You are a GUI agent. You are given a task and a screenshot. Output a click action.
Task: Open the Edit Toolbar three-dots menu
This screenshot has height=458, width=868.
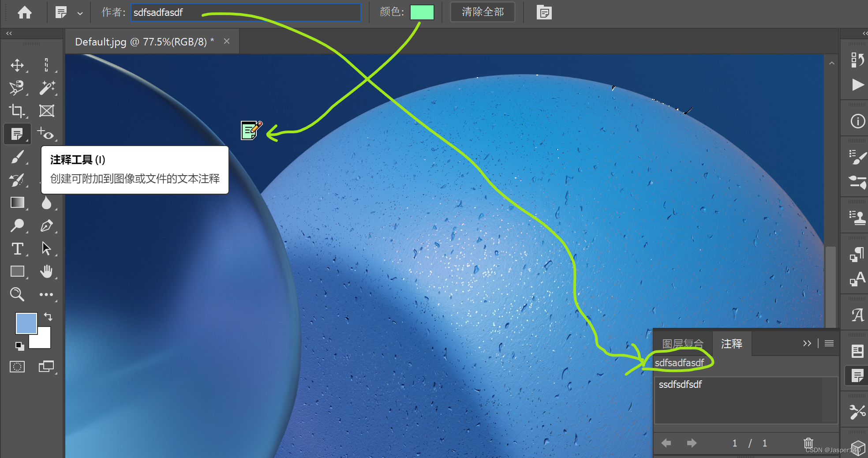pos(46,294)
